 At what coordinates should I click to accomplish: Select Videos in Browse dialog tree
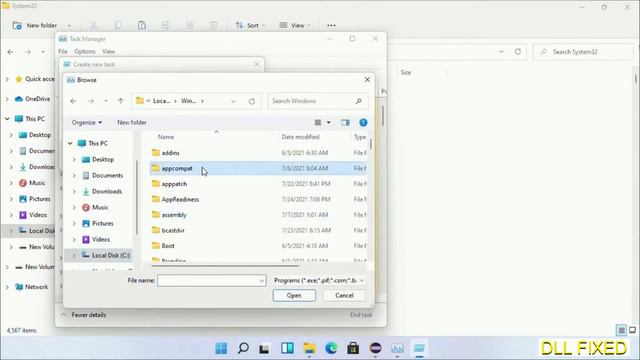click(96, 239)
